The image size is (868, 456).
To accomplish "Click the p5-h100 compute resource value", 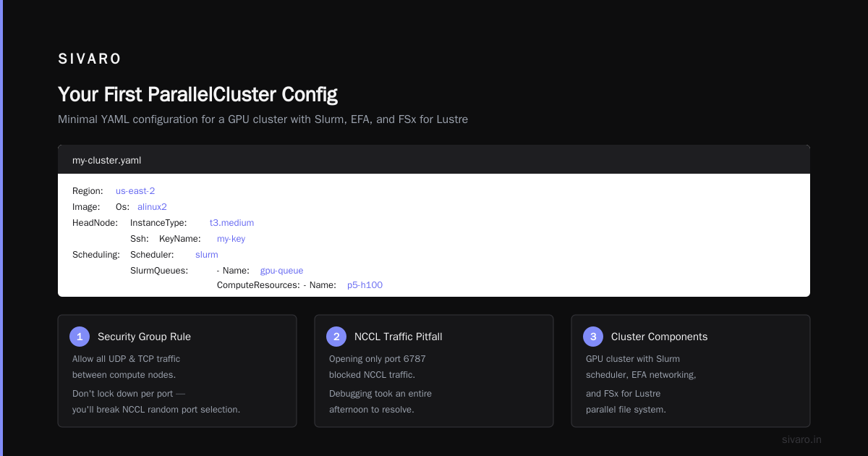I will [x=365, y=285].
